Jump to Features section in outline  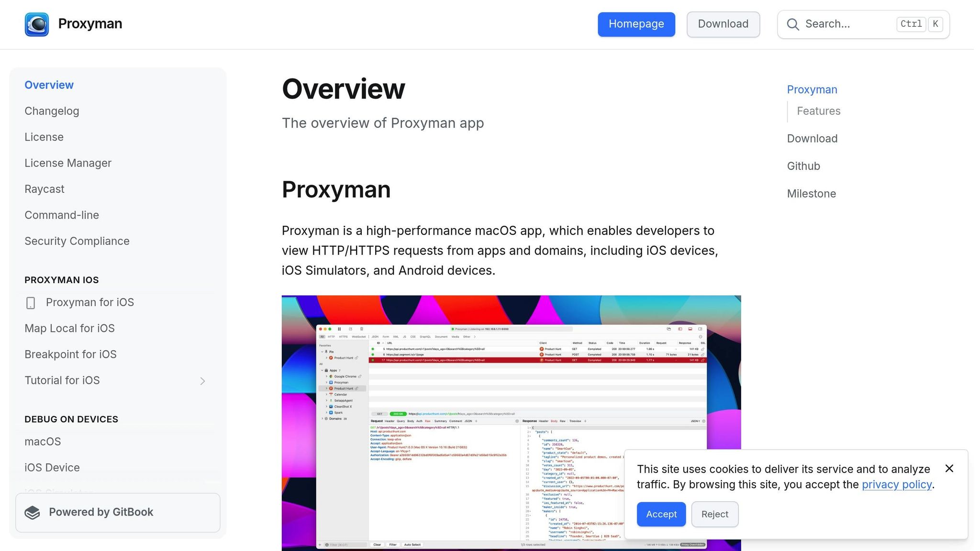click(x=818, y=111)
